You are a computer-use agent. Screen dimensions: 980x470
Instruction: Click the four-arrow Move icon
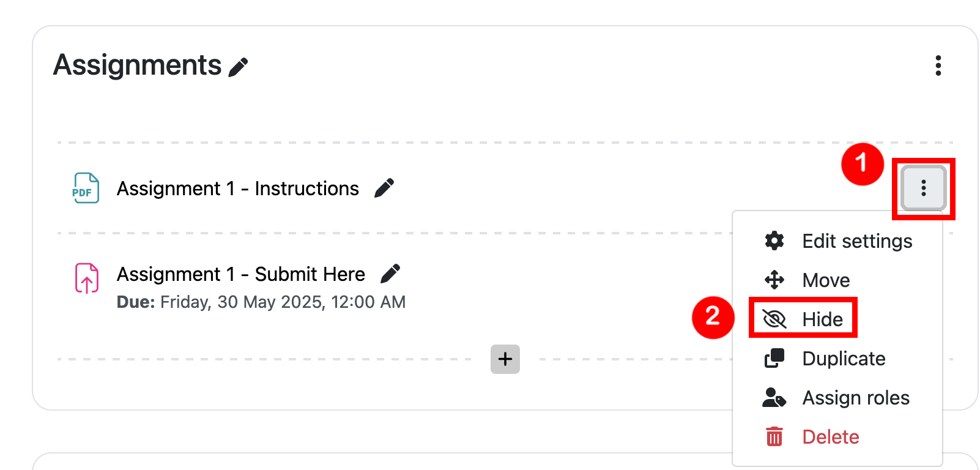[774, 280]
